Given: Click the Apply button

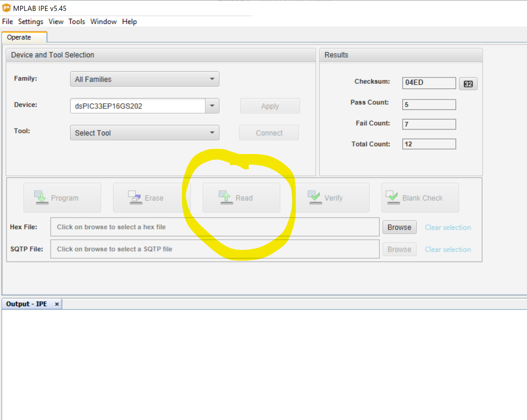Looking at the screenshot, I should (x=270, y=106).
